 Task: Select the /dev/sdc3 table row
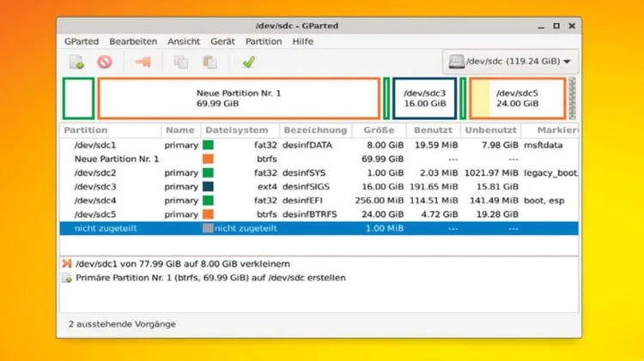[319, 187]
